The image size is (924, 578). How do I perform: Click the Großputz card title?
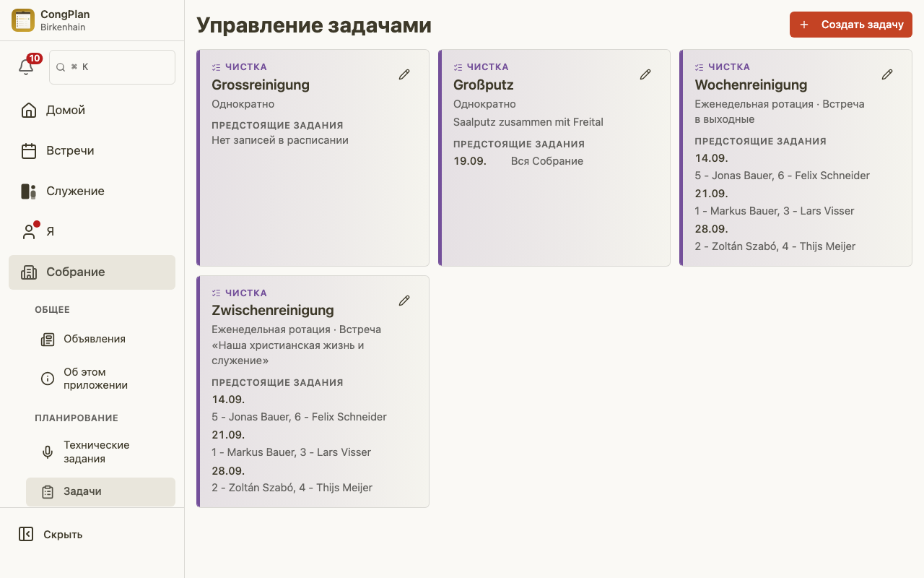tap(484, 85)
